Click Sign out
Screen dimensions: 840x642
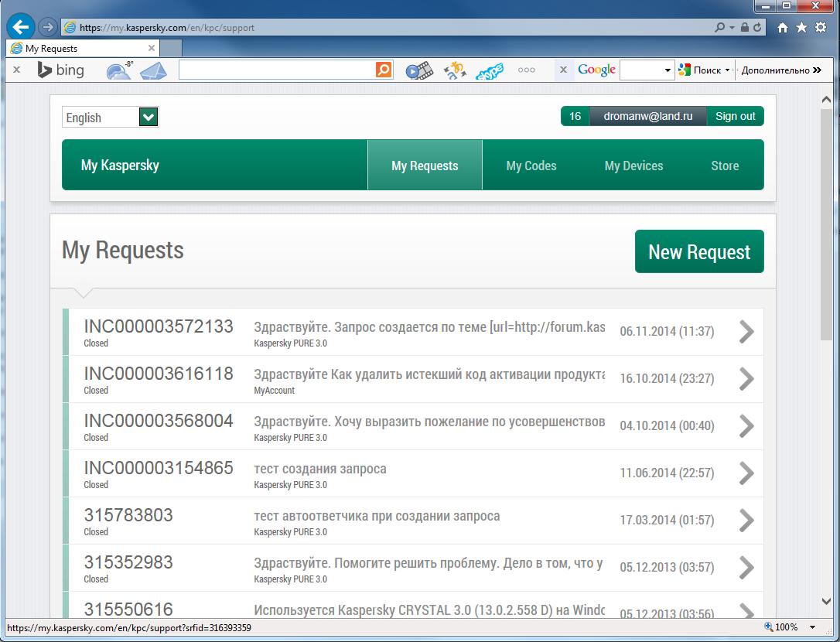pyautogui.click(x=735, y=116)
